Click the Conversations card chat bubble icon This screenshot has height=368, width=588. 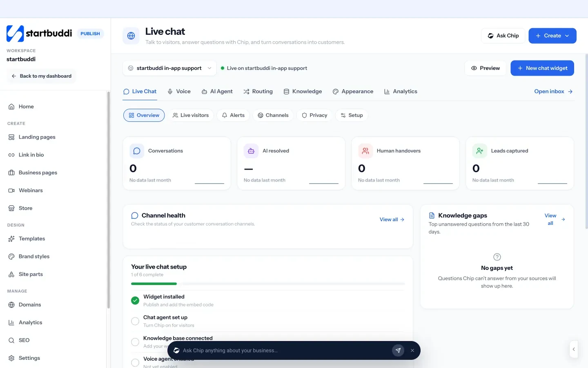point(137,151)
